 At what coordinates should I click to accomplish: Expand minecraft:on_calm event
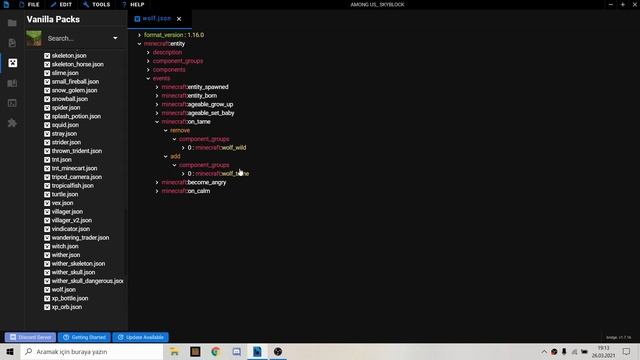(x=157, y=191)
